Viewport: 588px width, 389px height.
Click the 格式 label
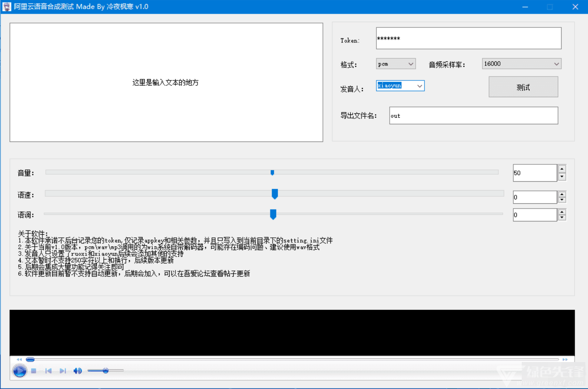coord(349,65)
